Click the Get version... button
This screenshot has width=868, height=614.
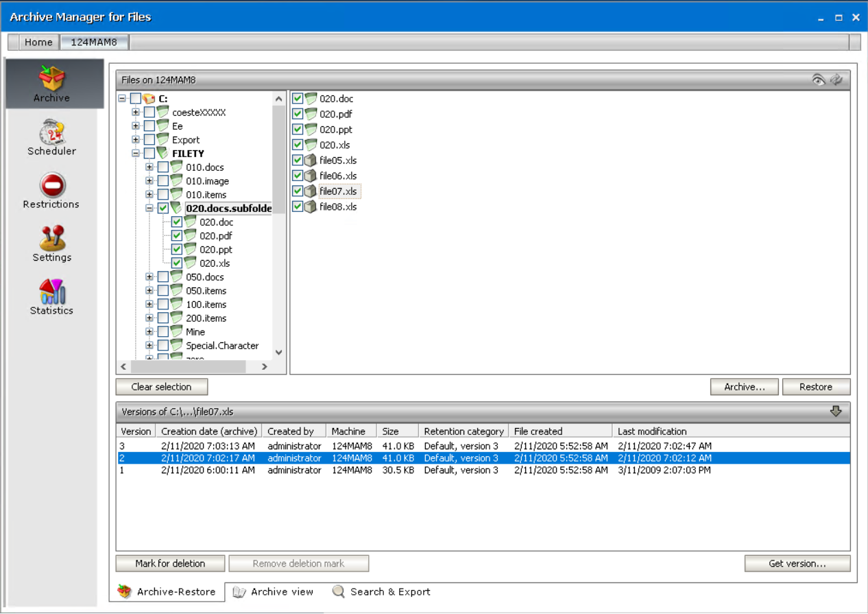[x=797, y=563]
